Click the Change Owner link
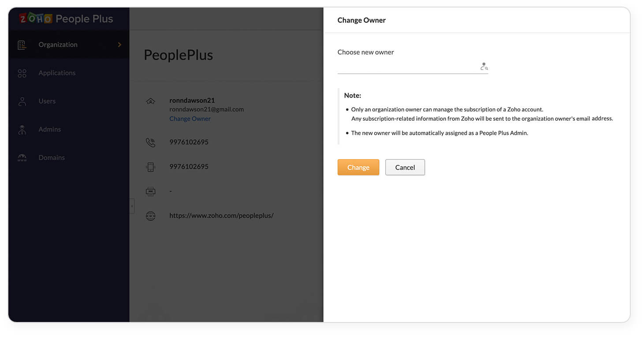 190,119
